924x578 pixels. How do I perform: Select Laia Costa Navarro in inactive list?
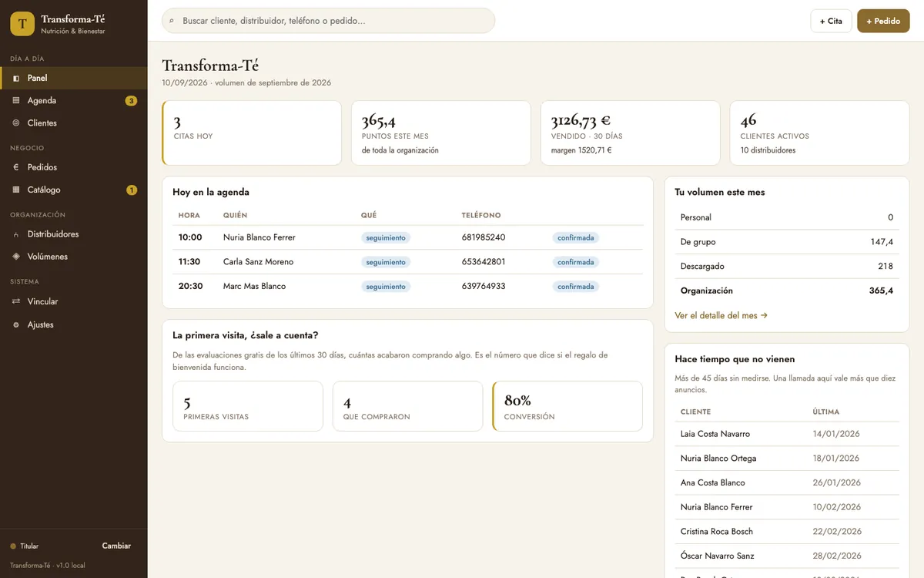click(787, 434)
